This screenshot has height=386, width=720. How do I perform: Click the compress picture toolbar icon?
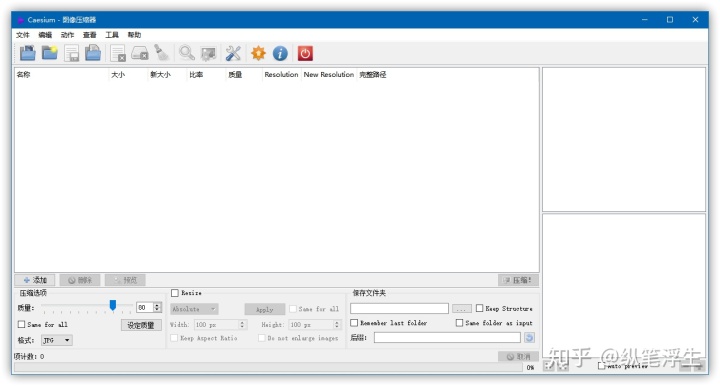coord(208,53)
